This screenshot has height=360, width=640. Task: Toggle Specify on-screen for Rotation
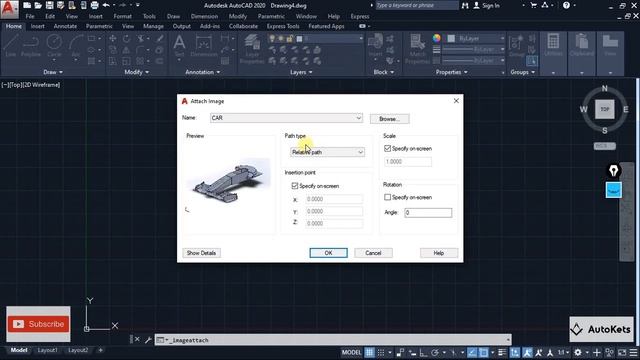click(x=387, y=197)
